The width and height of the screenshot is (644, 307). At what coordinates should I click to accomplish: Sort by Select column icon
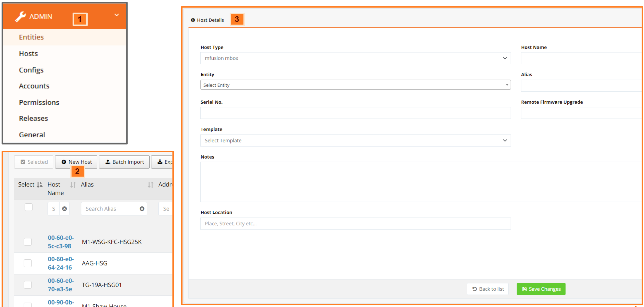click(39, 185)
